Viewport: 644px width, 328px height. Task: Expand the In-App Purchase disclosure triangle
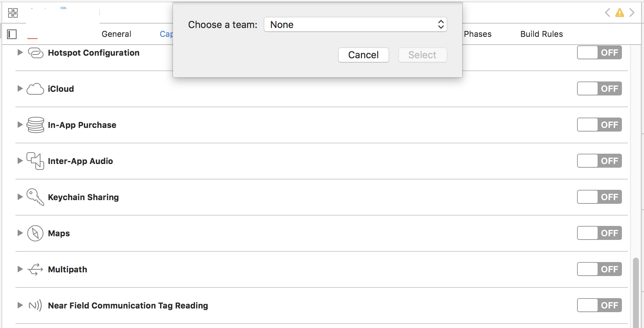point(20,125)
